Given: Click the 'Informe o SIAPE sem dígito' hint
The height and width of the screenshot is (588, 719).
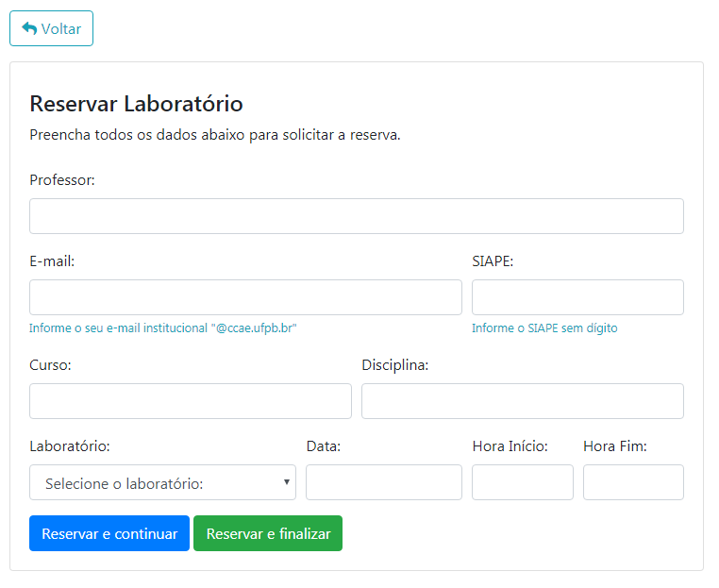Looking at the screenshot, I should click(x=544, y=328).
